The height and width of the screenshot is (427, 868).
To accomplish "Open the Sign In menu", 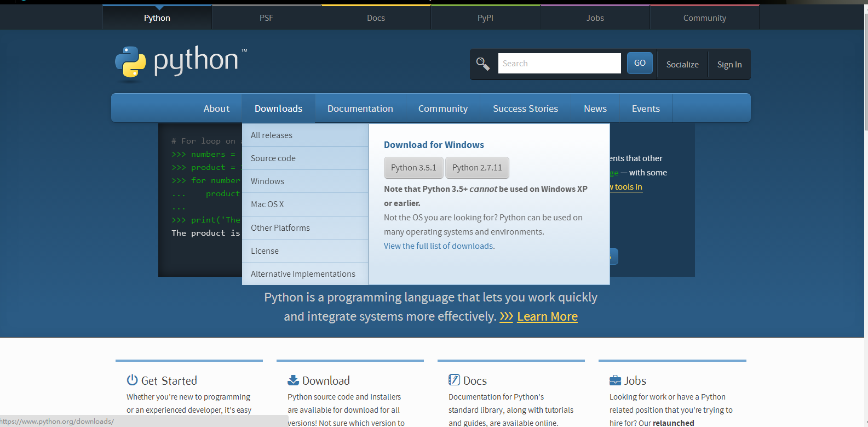I will coord(729,64).
